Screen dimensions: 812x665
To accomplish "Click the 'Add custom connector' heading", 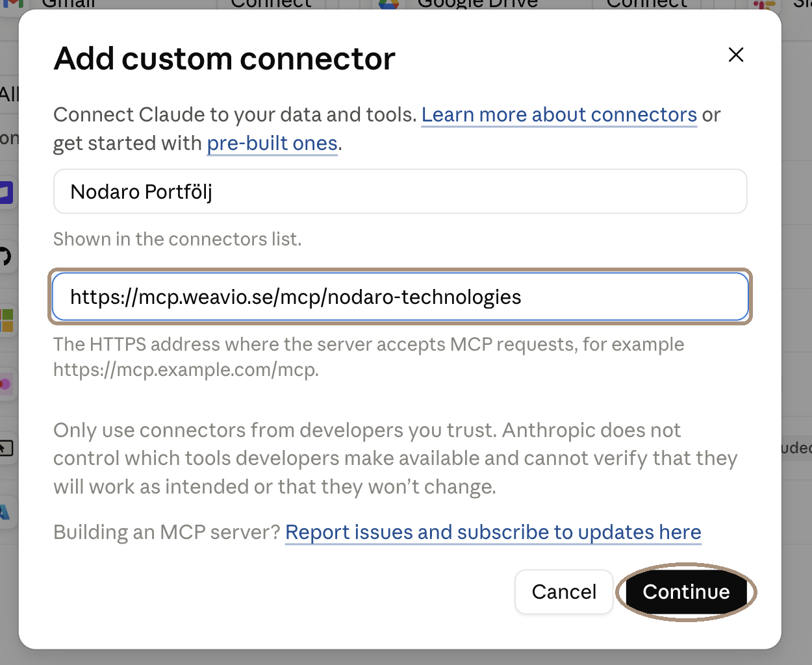I will click(x=225, y=58).
